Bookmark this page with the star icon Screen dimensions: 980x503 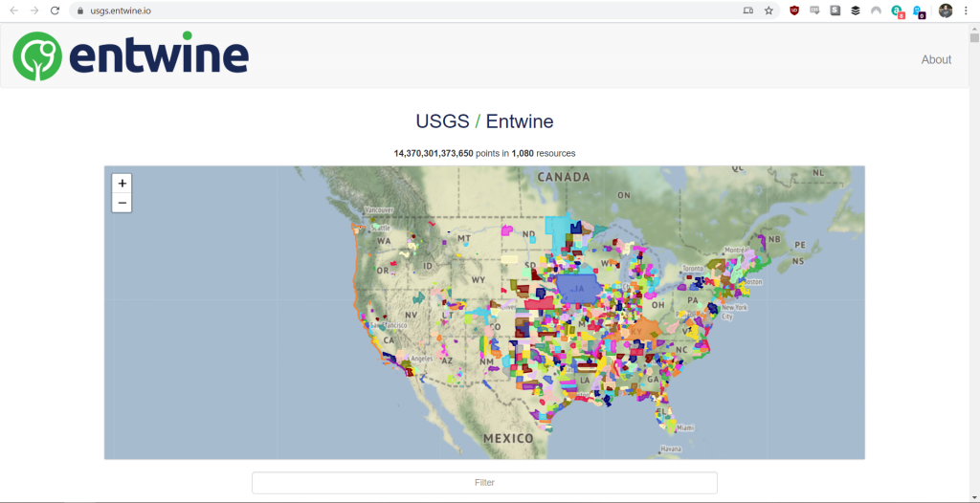pos(768,11)
